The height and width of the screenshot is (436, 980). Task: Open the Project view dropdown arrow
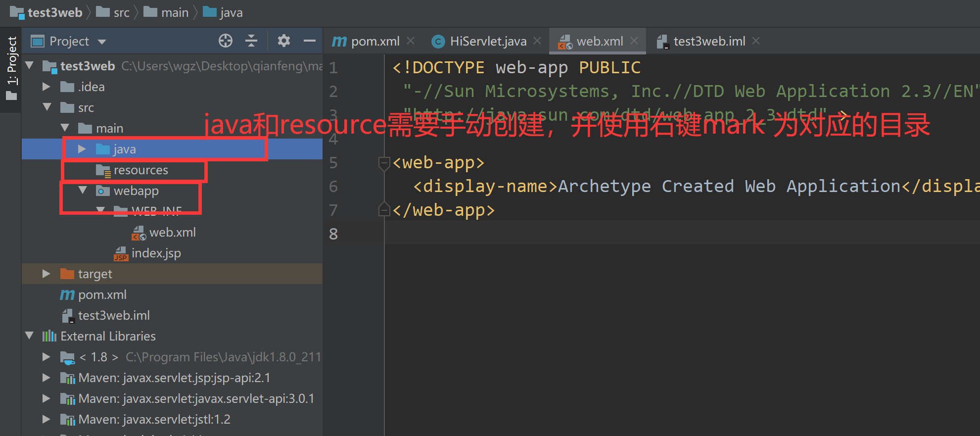tap(102, 42)
